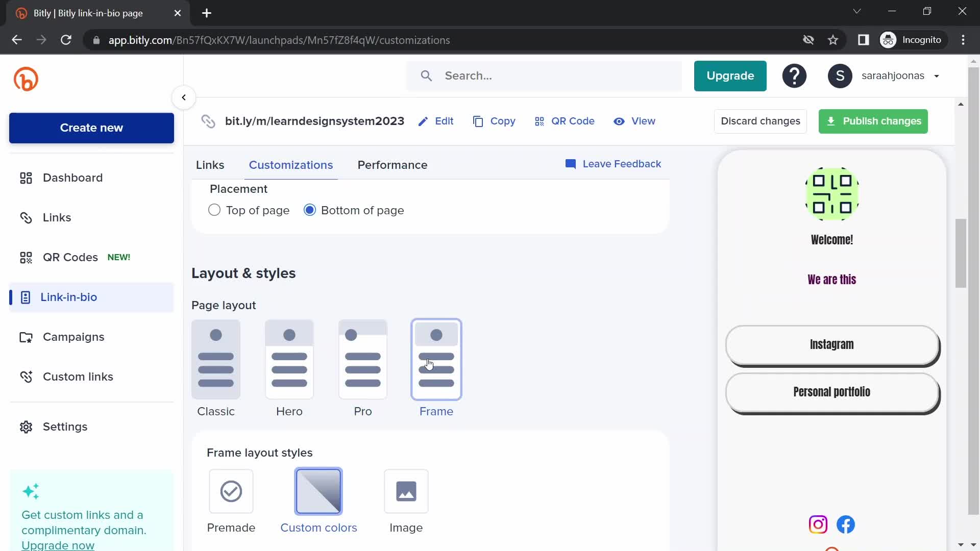Collapse the sidebar with the chevron button
The height and width of the screenshot is (551, 980).
point(184,97)
